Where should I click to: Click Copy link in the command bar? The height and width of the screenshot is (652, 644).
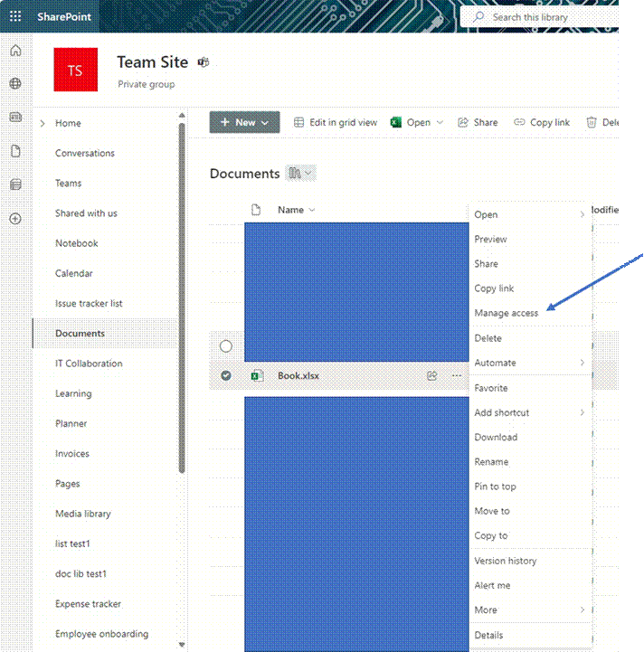(x=542, y=122)
